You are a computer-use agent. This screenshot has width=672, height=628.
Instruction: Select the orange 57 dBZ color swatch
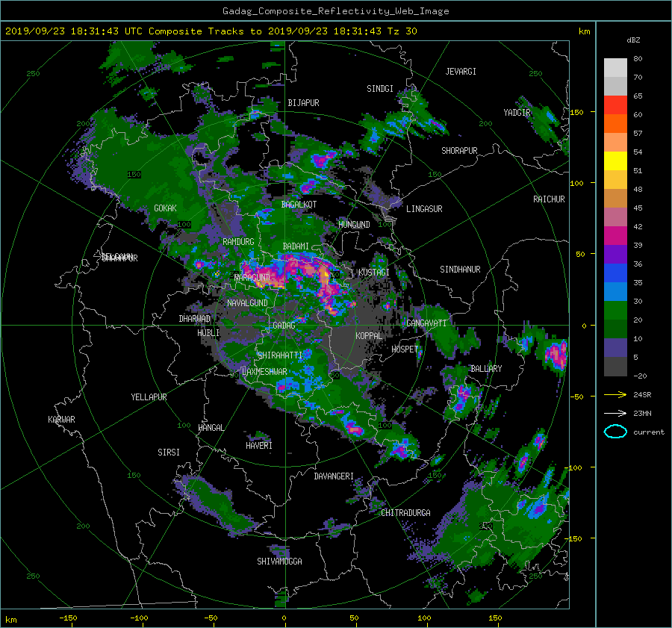coord(615,123)
